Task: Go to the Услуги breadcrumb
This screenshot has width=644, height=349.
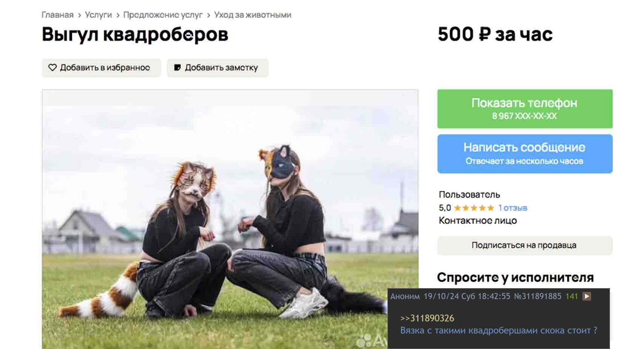Action: (98, 15)
